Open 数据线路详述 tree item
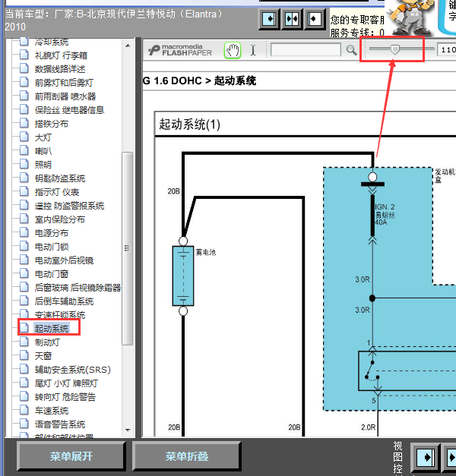This screenshot has height=476, width=456. (60, 69)
